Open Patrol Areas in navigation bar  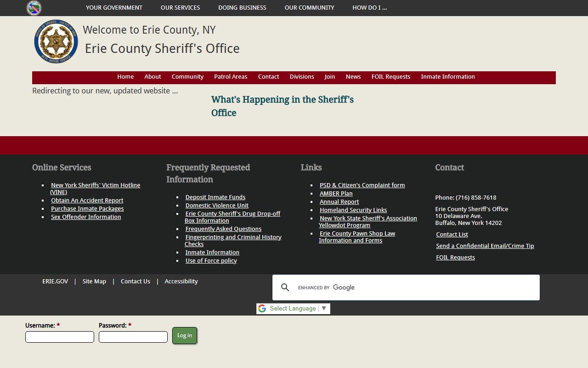point(231,77)
